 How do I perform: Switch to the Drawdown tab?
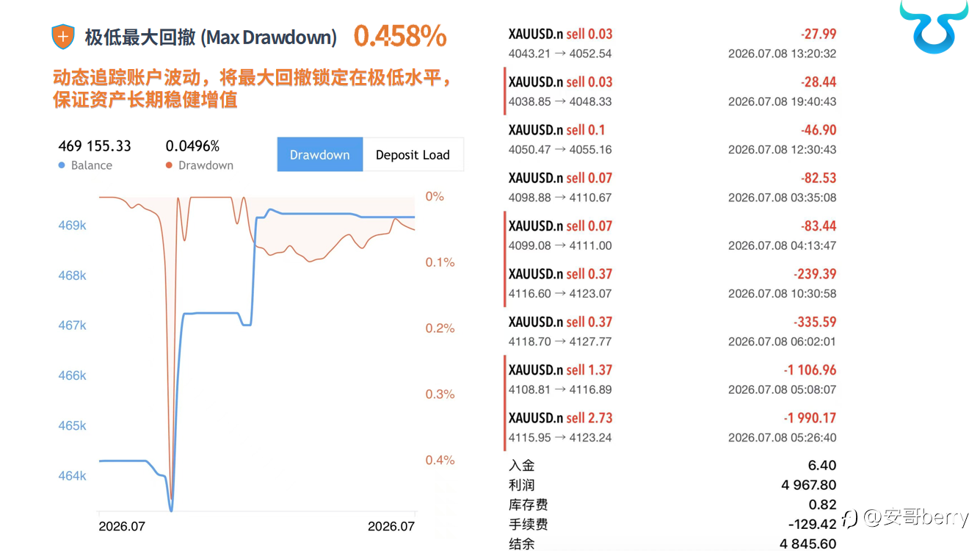pyautogui.click(x=320, y=154)
